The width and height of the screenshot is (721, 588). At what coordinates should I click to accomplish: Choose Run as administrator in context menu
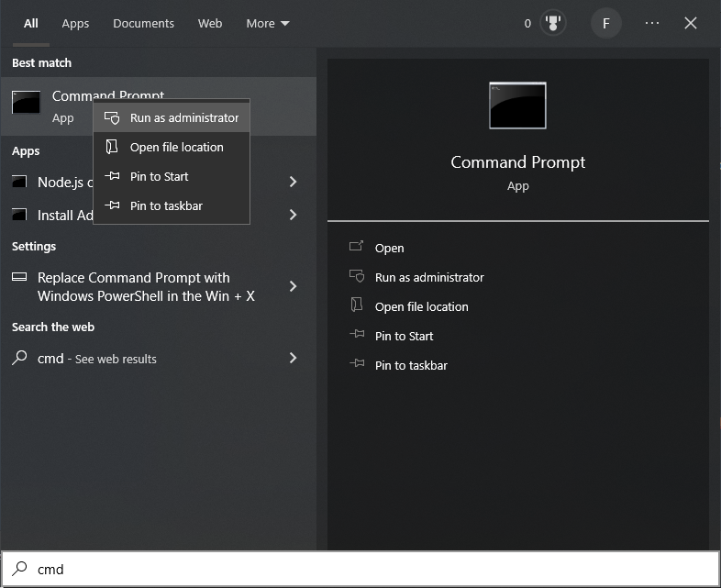[172, 118]
